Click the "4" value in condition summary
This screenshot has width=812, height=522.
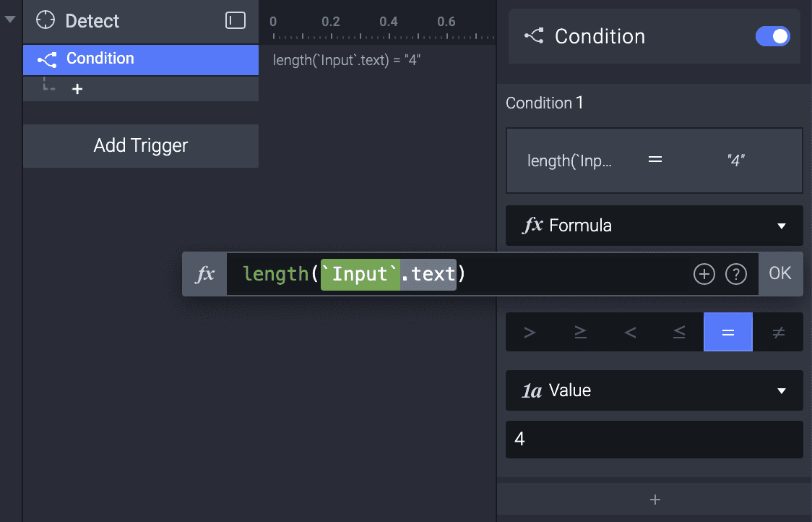[x=736, y=161]
